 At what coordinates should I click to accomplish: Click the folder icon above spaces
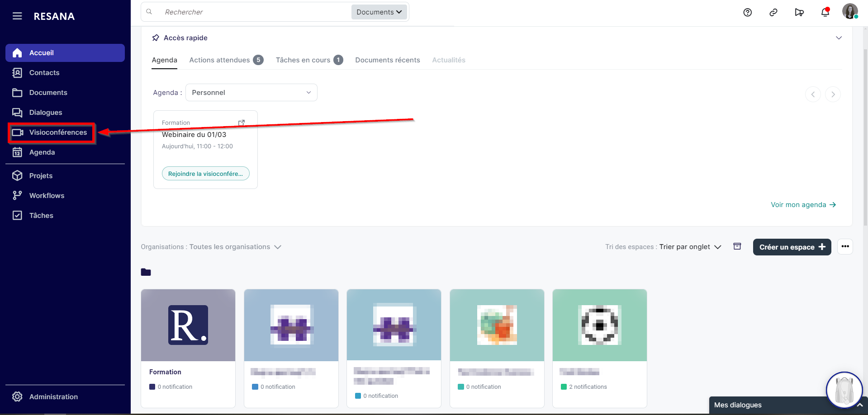pyautogui.click(x=146, y=272)
